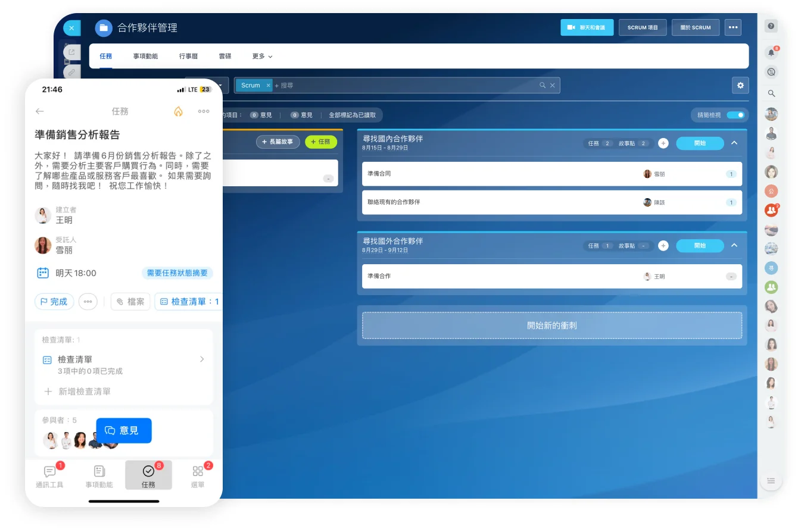Collapse the 尋找國內合作夥伴 sprint
798x532 pixels.
(x=734, y=143)
